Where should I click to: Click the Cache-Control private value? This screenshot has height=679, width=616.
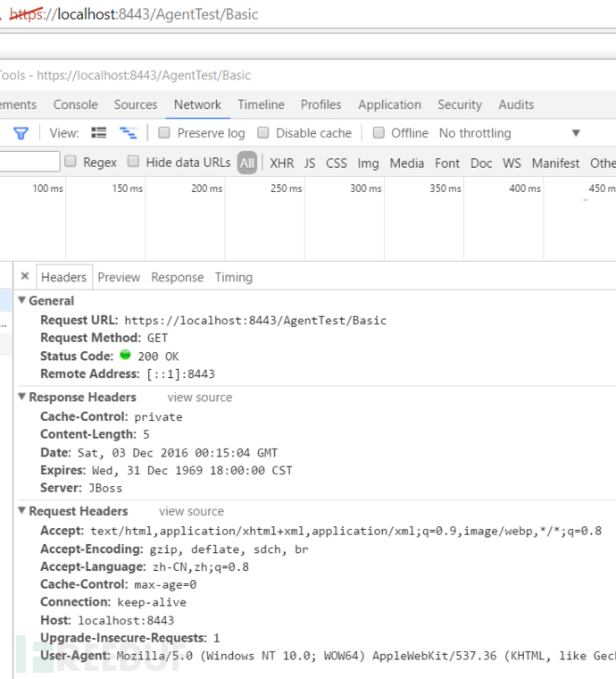pyautogui.click(x=158, y=416)
